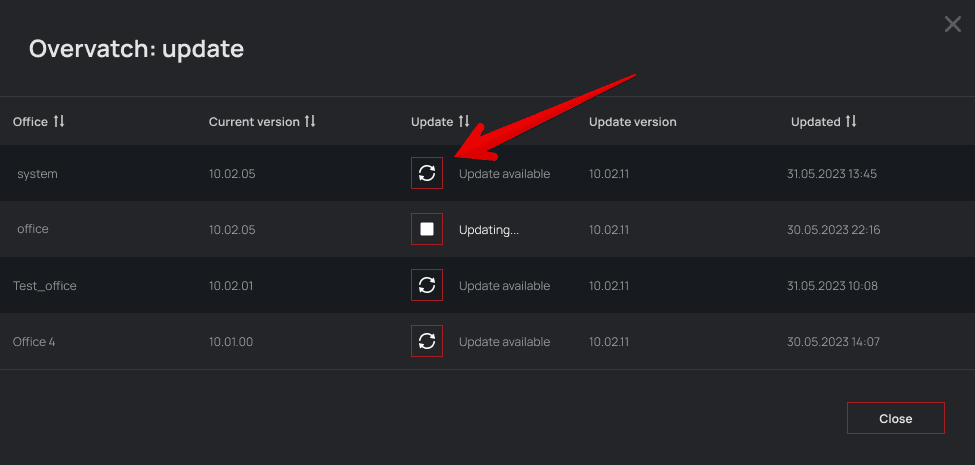Select the Office 4 row name
975x465 pixels.
point(34,342)
